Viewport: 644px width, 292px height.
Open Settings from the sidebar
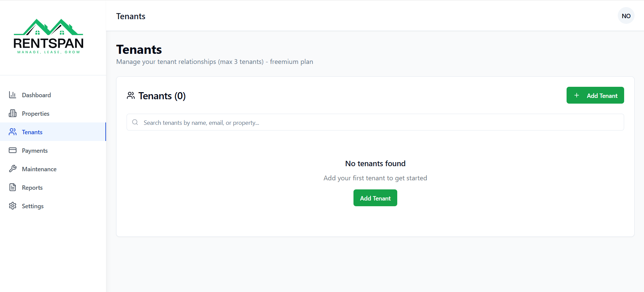click(x=33, y=206)
